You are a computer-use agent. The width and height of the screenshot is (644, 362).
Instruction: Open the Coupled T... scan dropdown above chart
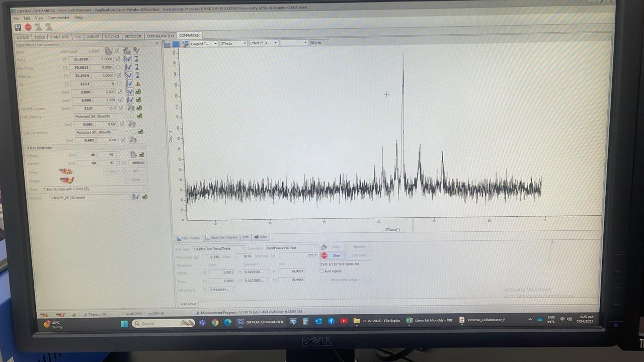tap(204, 43)
